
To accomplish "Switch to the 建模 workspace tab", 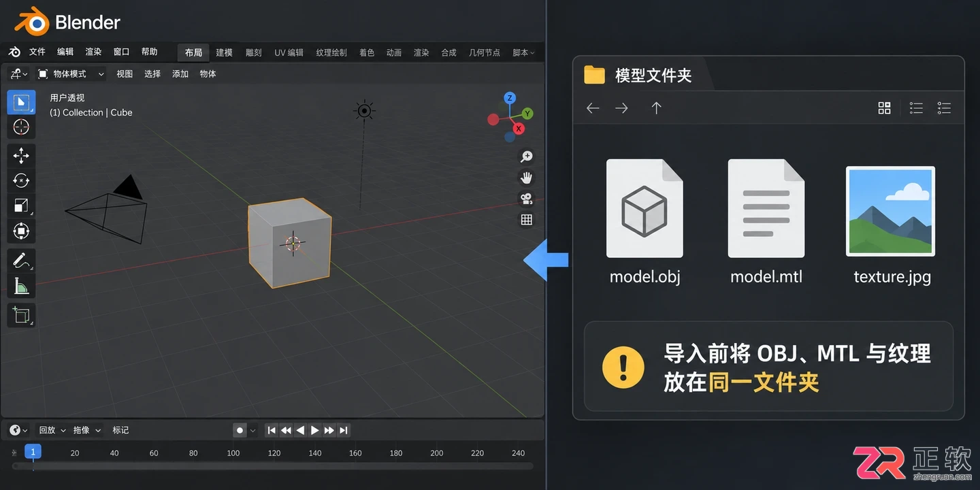I will tap(224, 52).
